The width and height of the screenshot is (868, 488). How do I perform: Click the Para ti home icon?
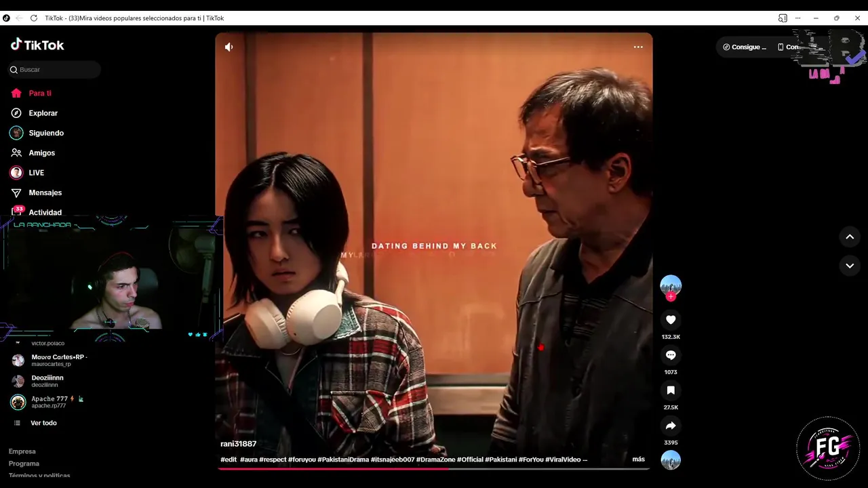pyautogui.click(x=16, y=94)
